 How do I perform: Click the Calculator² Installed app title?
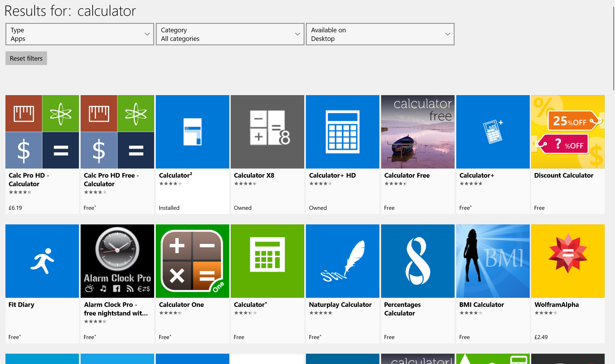pyautogui.click(x=175, y=175)
